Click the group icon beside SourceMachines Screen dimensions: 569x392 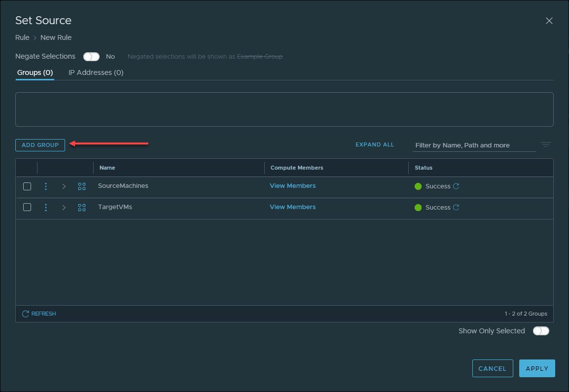coord(82,186)
